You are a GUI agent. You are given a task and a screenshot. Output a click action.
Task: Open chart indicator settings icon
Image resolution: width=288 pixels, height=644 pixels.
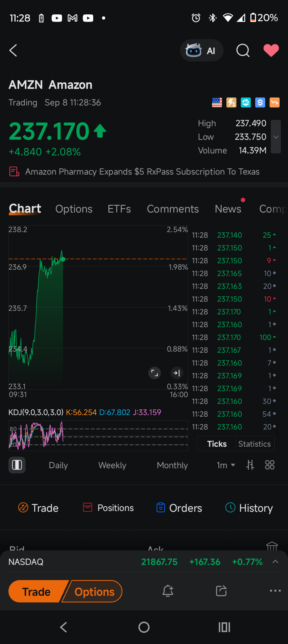click(250, 465)
